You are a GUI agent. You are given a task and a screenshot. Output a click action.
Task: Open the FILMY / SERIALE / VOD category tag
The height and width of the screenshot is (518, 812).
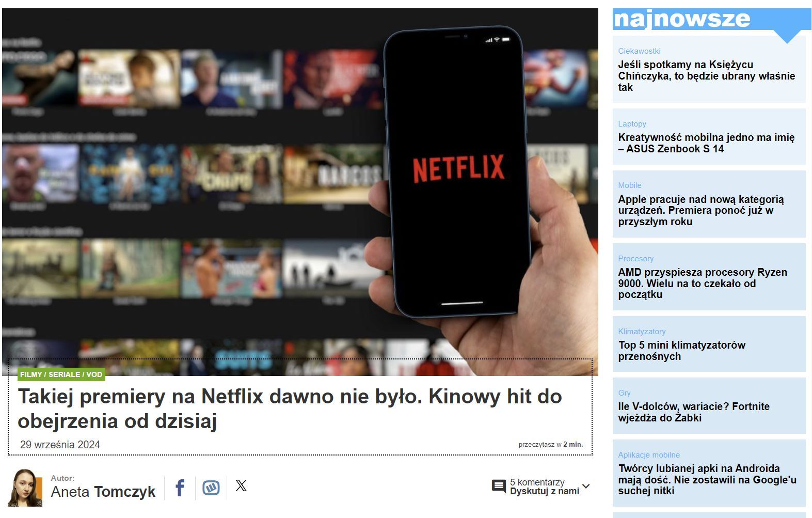pyautogui.click(x=61, y=374)
